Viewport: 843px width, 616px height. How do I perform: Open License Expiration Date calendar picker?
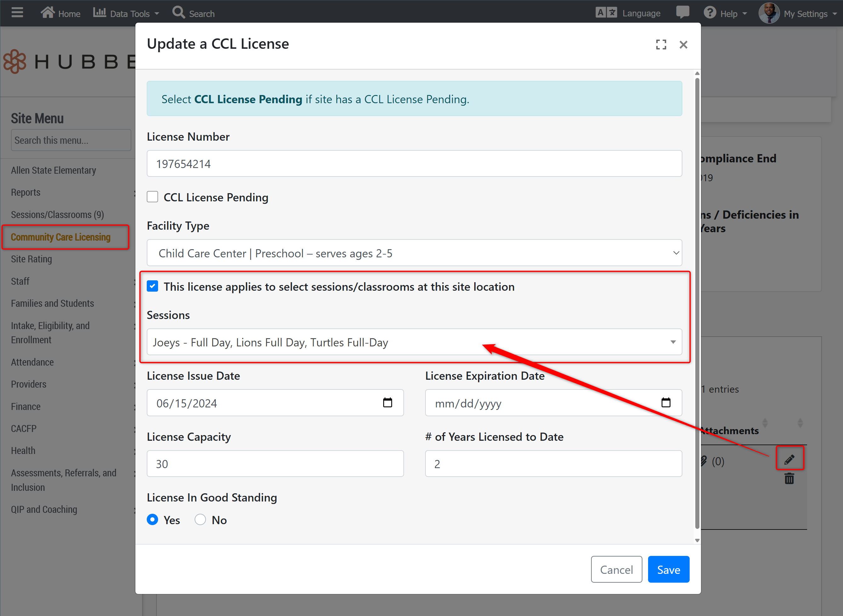click(x=666, y=403)
